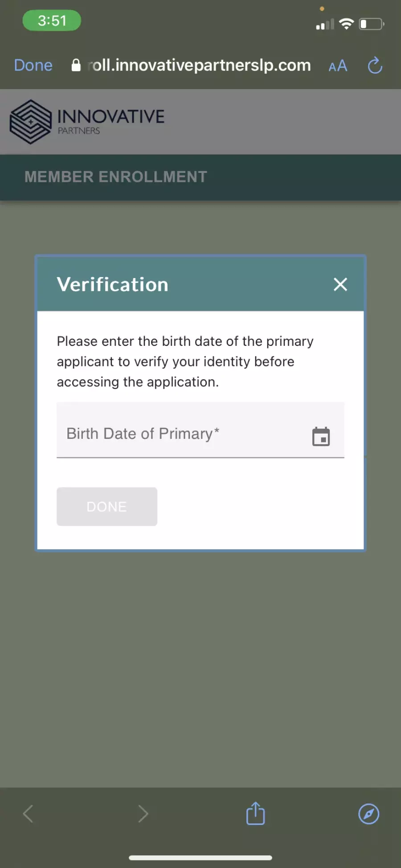Tap the battery status icon
This screenshot has height=868, width=401.
click(x=372, y=24)
